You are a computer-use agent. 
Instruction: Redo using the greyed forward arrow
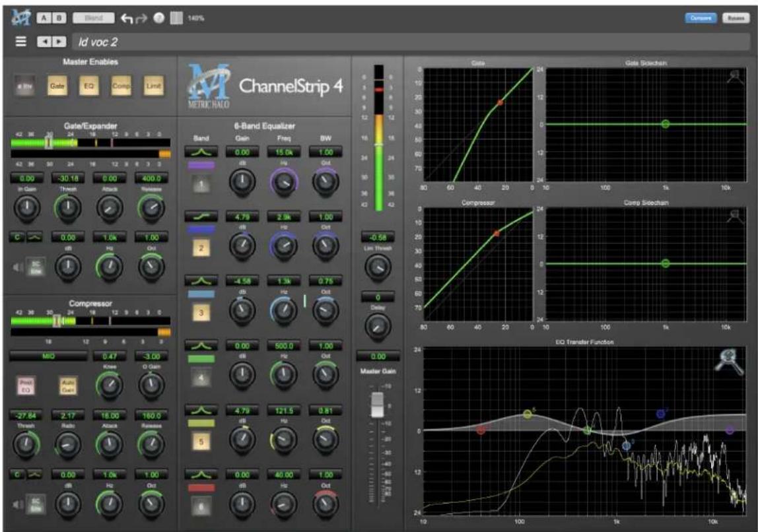coord(142,18)
